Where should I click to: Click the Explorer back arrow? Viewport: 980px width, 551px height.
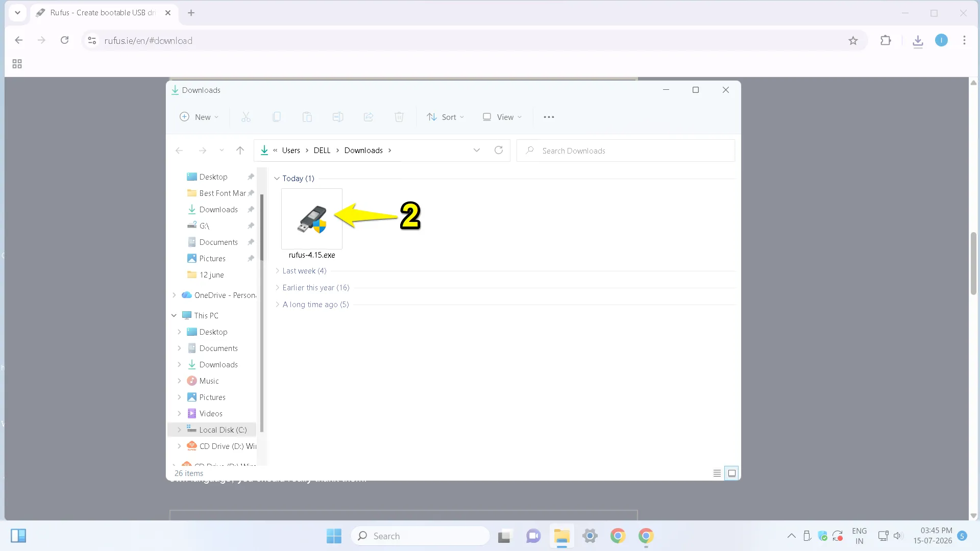coord(179,150)
